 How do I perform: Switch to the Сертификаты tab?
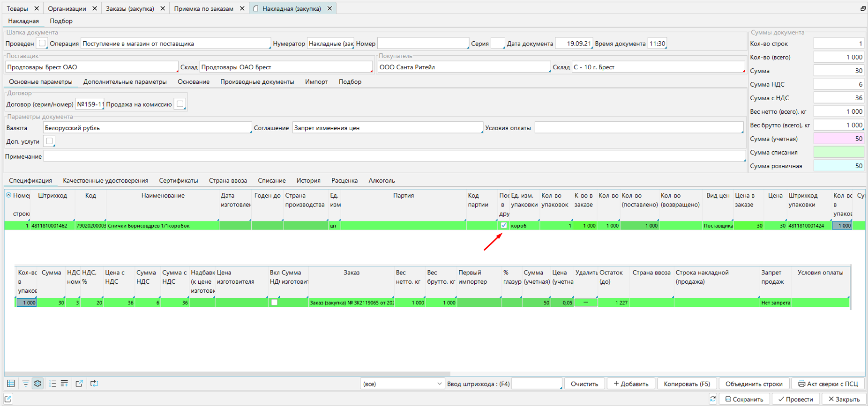pos(178,181)
